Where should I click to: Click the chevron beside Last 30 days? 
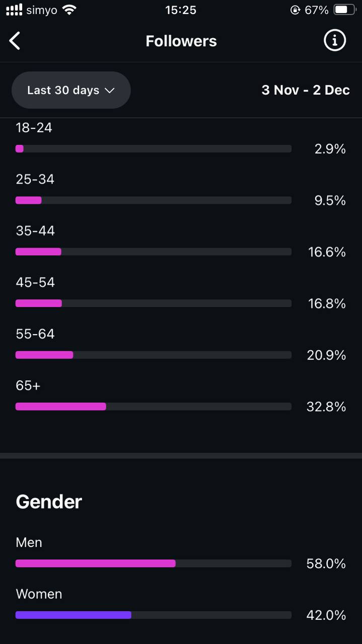(x=109, y=91)
